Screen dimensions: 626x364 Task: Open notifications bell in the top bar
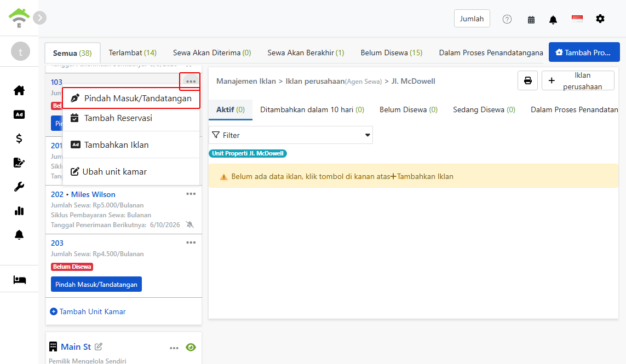(x=553, y=20)
